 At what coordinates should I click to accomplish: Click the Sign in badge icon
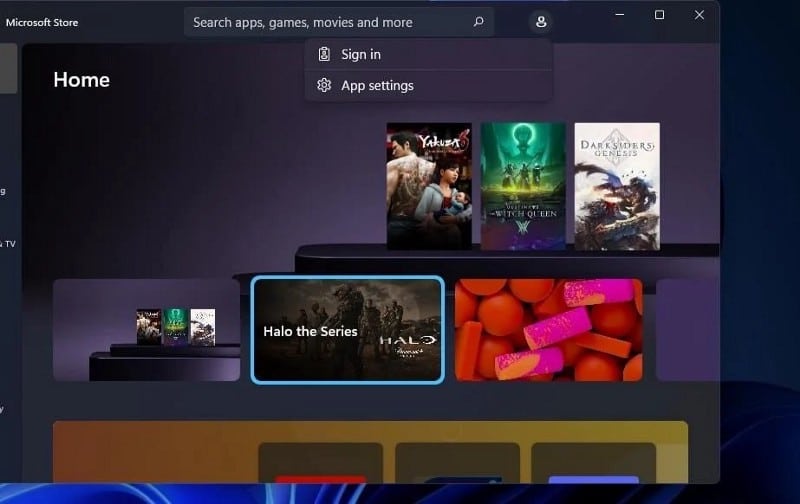[x=324, y=54]
